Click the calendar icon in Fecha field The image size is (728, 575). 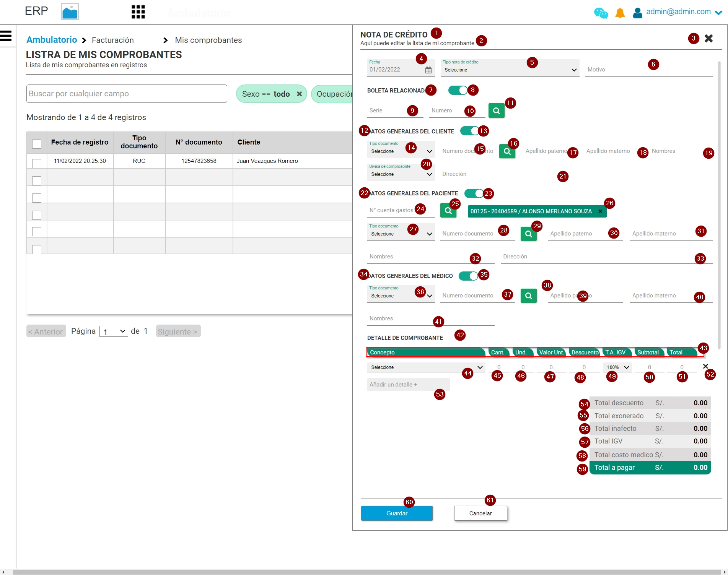[x=428, y=70]
